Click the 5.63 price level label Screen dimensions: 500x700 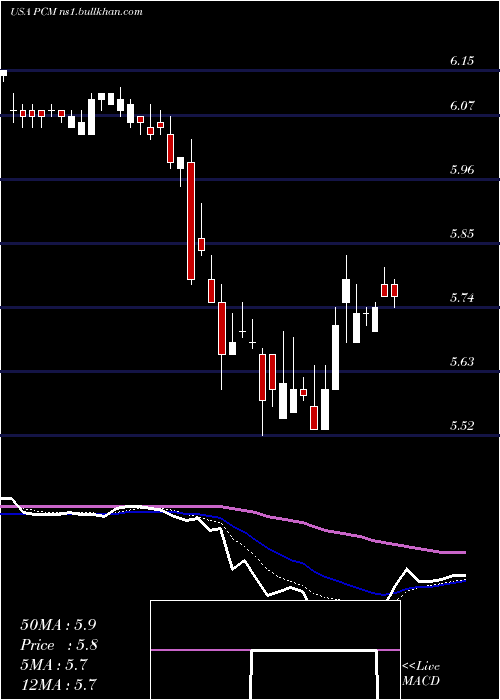tap(462, 361)
